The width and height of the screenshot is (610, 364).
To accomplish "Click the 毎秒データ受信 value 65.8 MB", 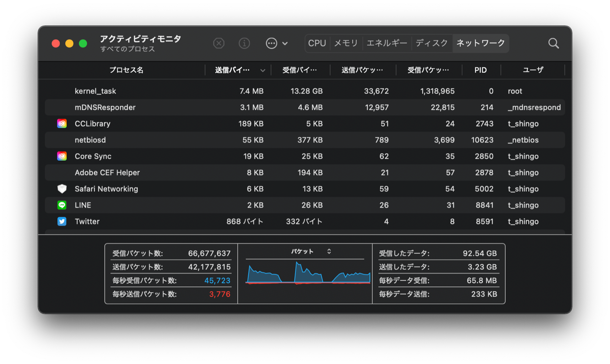I will pos(482,280).
